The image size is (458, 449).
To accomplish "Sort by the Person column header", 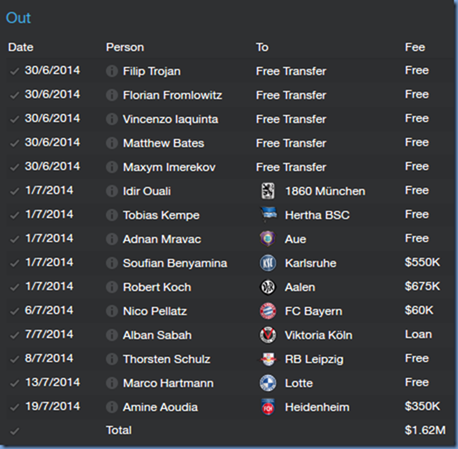I will pos(125,47).
